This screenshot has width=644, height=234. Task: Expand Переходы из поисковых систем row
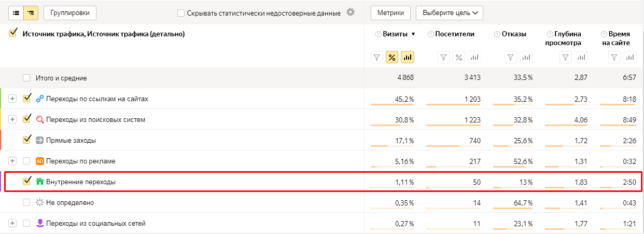[13, 119]
